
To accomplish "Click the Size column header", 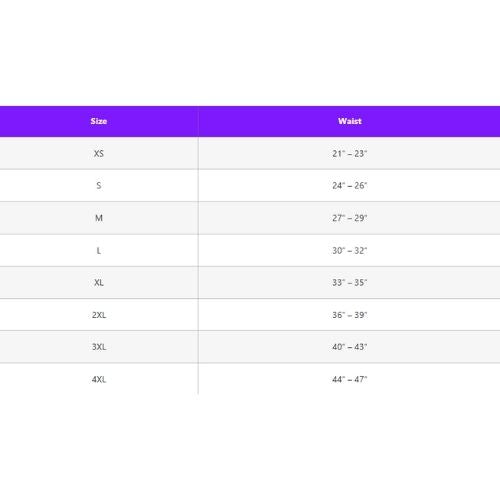I will click(x=99, y=121).
